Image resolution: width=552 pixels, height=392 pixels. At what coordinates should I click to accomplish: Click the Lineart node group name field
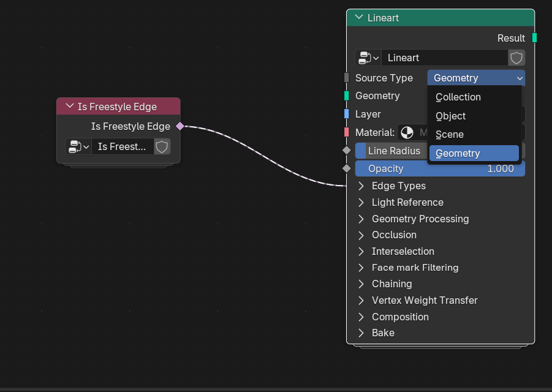click(445, 58)
